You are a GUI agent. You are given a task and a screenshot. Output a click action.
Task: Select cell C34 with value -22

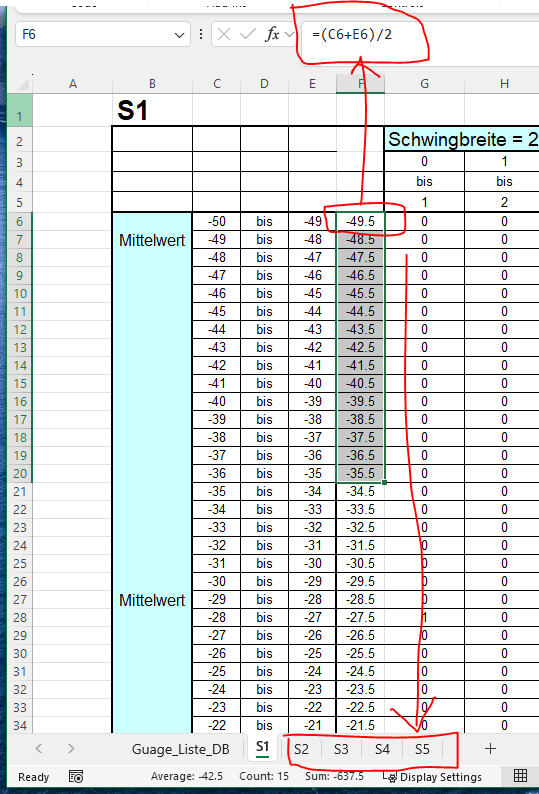[216, 725]
